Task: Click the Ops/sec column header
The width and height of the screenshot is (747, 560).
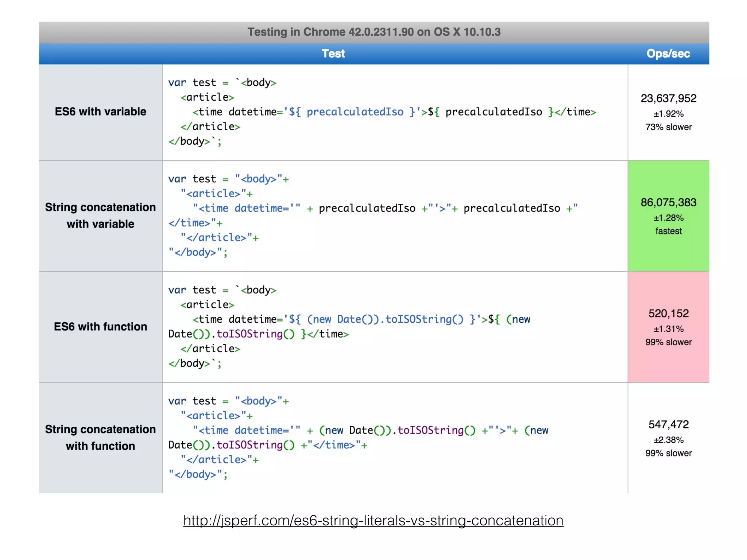Action: pos(668,54)
